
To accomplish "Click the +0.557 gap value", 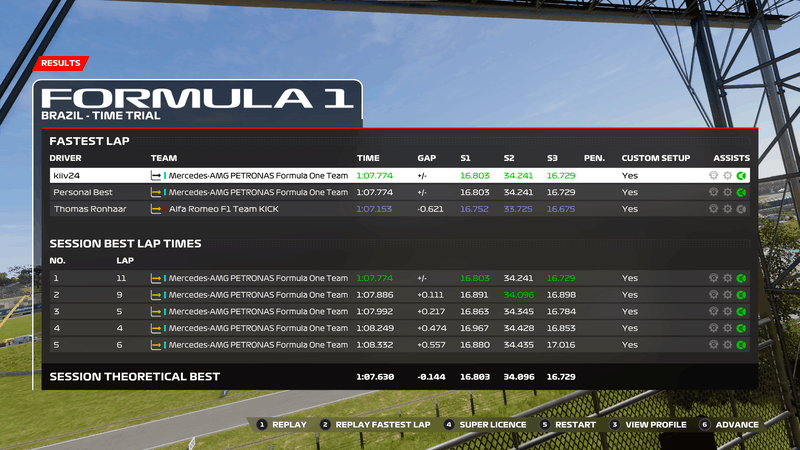I will [x=432, y=345].
